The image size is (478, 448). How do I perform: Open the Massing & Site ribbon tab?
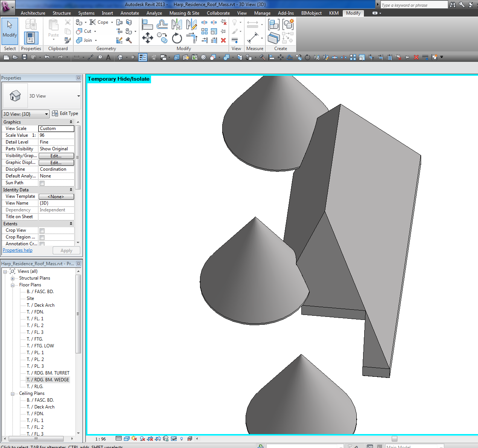(x=184, y=13)
